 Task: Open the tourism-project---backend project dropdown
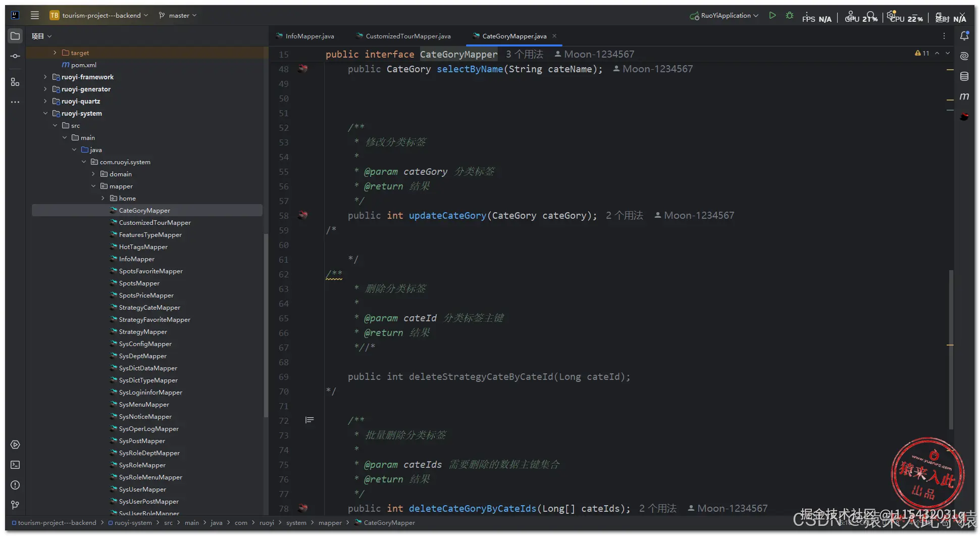coord(99,15)
